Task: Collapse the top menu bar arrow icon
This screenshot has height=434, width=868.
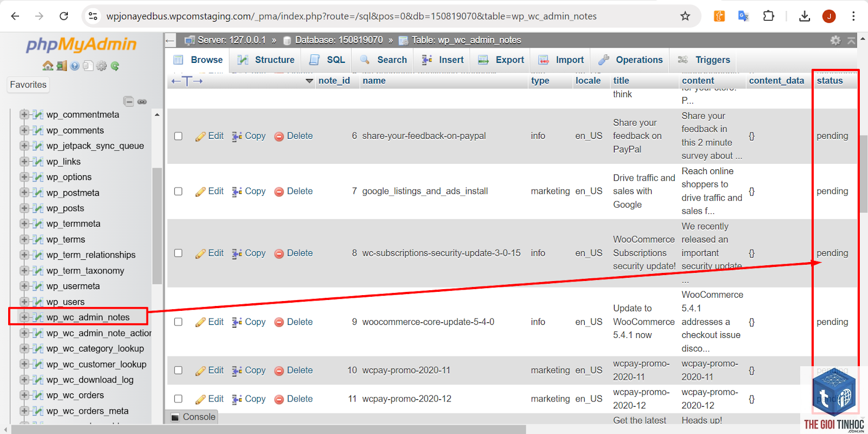Action: pyautogui.click(x=851, y=40)
